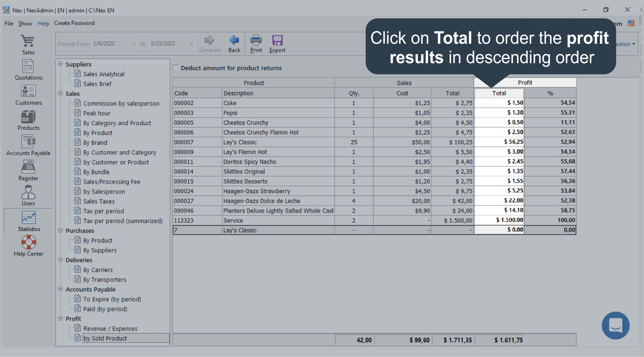Select the Quotations module
This screenshot has width=644, height=357.
pyautogui.click(x=28, y=70)
